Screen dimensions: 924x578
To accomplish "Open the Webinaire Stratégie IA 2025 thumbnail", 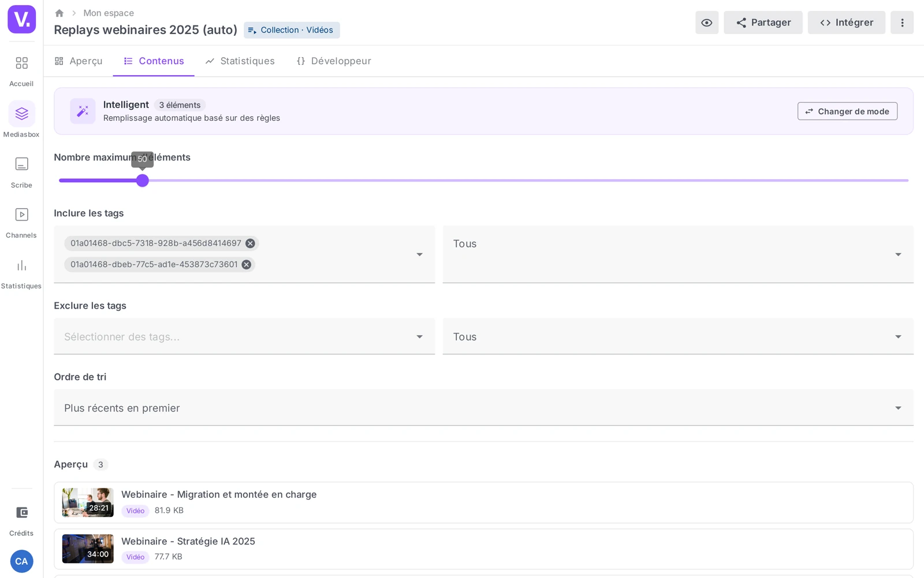I will (88, 549).
